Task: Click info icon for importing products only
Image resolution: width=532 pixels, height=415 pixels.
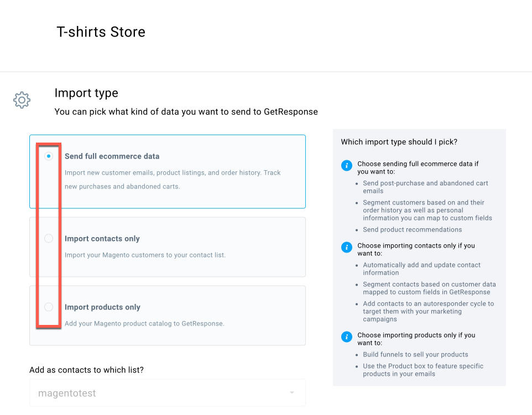Action: pos(346,337)
